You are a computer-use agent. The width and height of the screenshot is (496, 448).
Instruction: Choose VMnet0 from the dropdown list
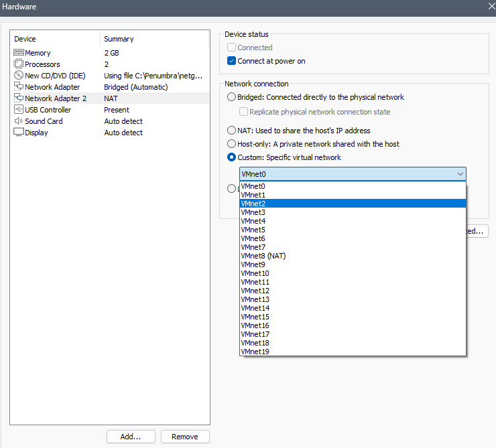[353, 186]
